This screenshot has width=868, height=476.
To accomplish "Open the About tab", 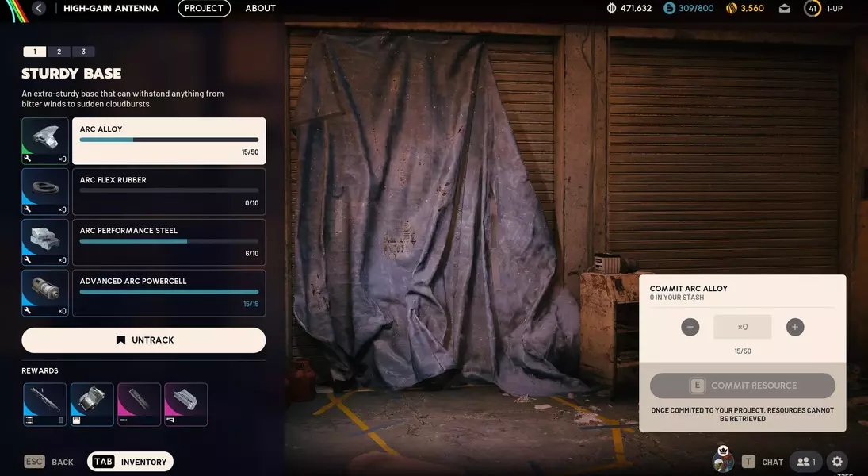I will click(260, 9).
